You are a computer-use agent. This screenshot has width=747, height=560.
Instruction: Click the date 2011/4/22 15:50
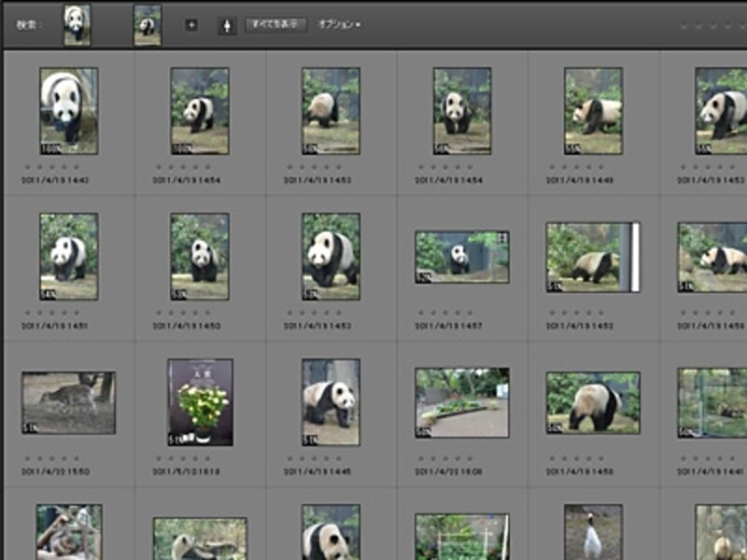click(x=55, y=471)
